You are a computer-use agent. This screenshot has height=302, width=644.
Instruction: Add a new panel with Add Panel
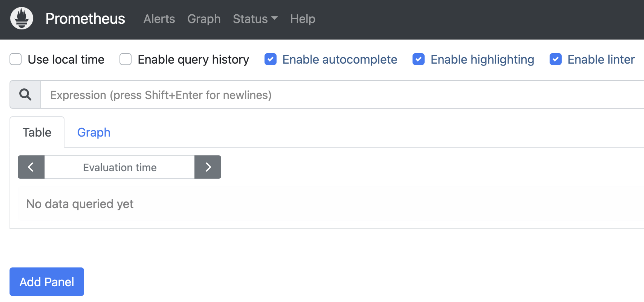pos(47,281)
